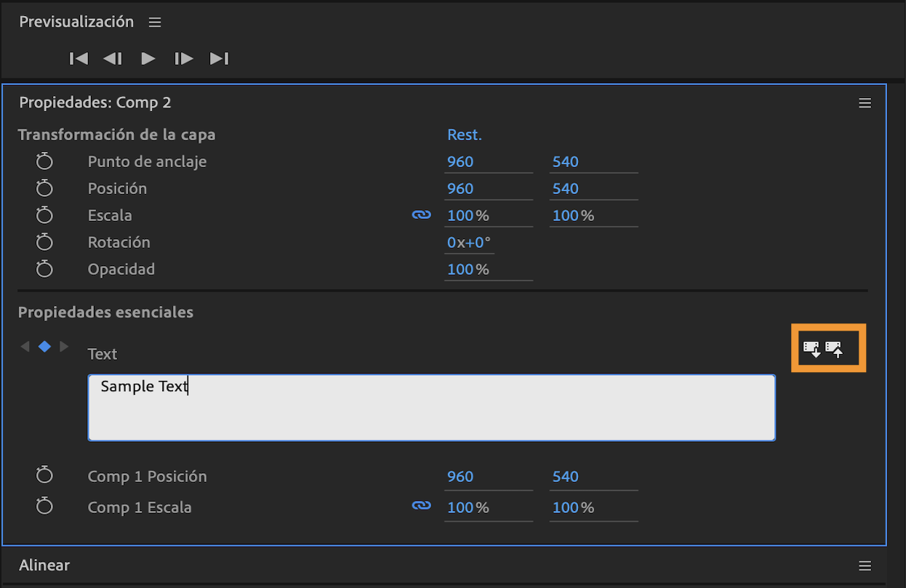Jump to last frame in preview controls
Viewport: 906px width, 588px height.
(219, 58)
